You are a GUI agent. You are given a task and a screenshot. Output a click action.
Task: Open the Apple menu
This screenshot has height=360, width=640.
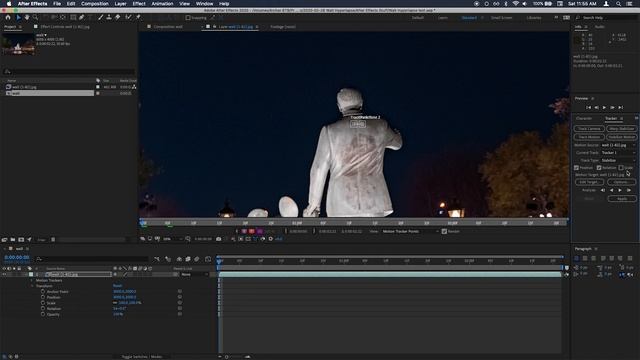pos(8,4)
